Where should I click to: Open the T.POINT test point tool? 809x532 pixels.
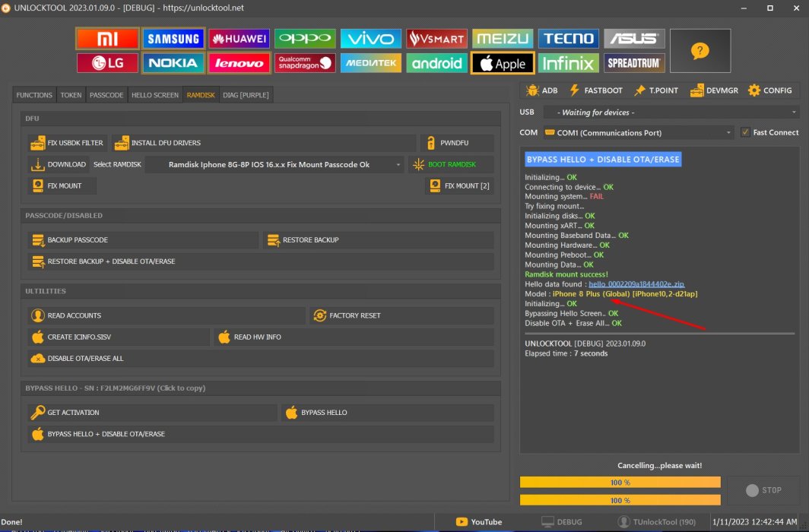(656, 90)
